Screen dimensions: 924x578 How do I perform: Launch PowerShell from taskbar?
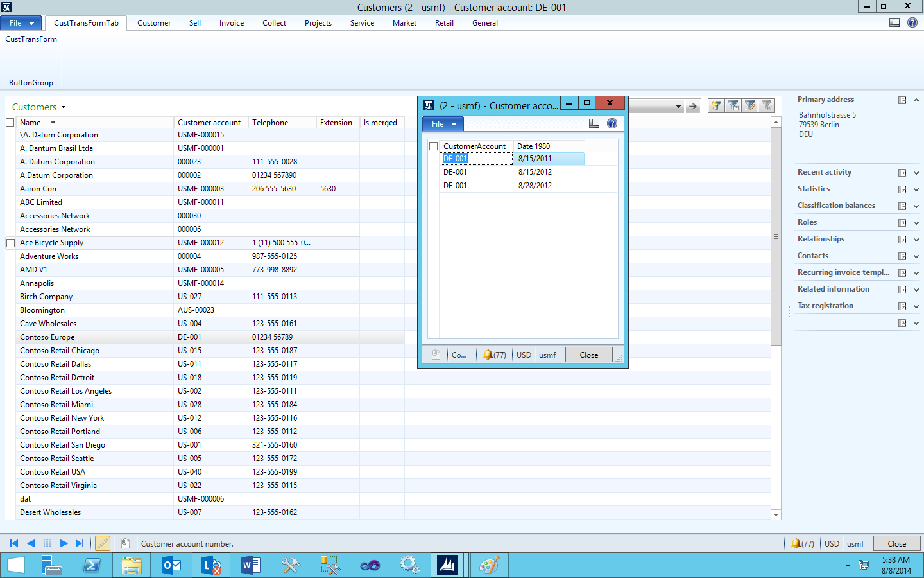92,565
